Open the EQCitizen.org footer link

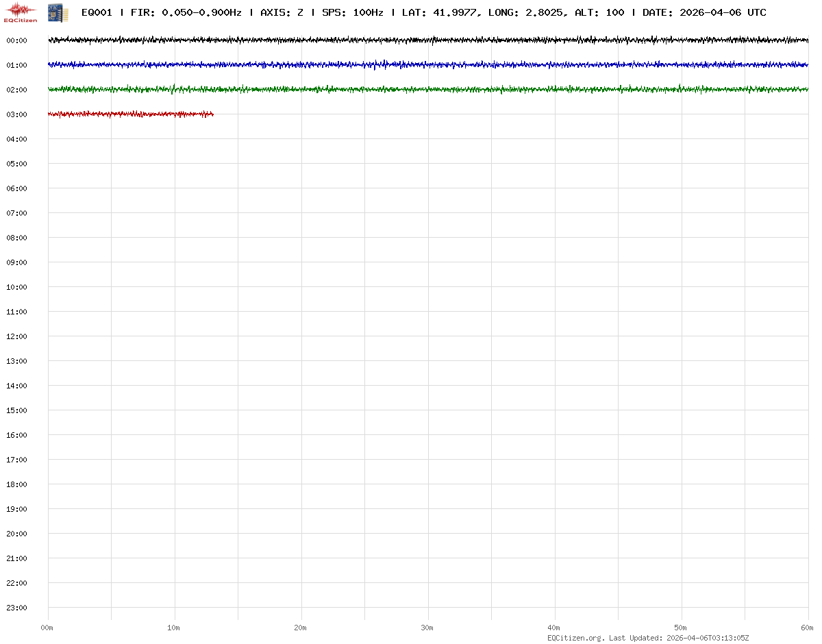[575, 638]
